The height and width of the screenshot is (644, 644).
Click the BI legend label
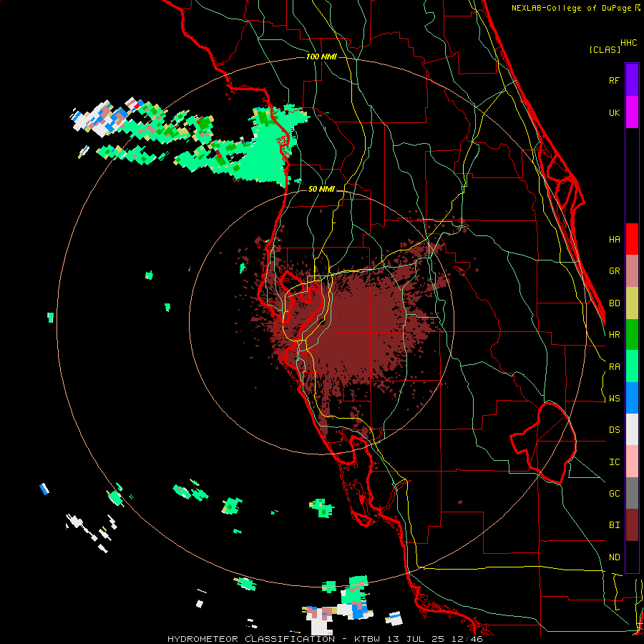614,525
